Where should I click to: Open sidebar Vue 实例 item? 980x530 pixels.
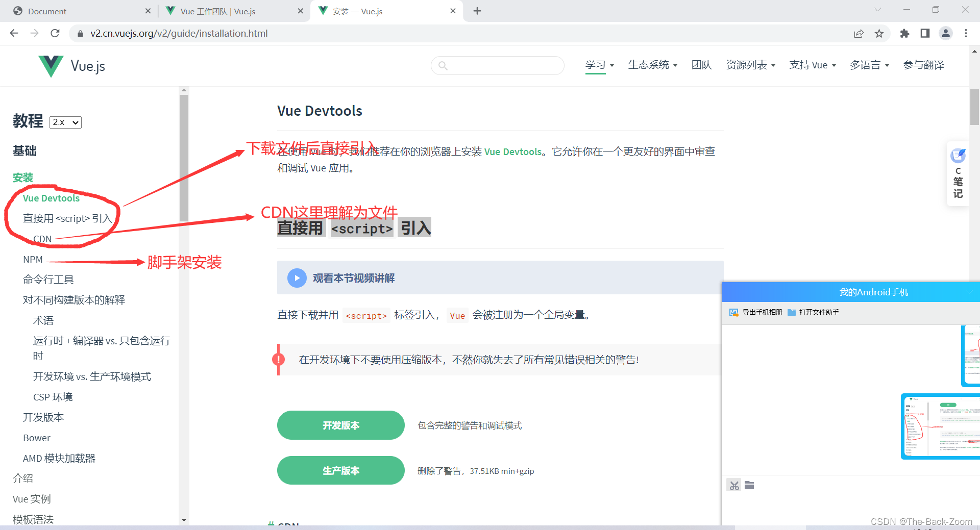(x=32, y=499)
